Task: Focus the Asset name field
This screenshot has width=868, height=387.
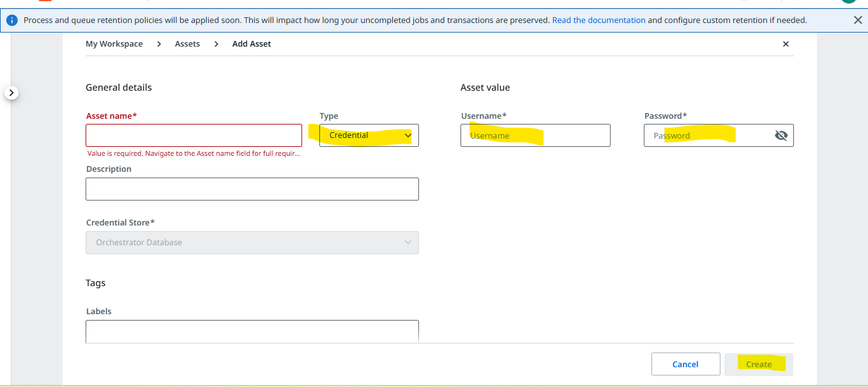Action: click(194, 135)
